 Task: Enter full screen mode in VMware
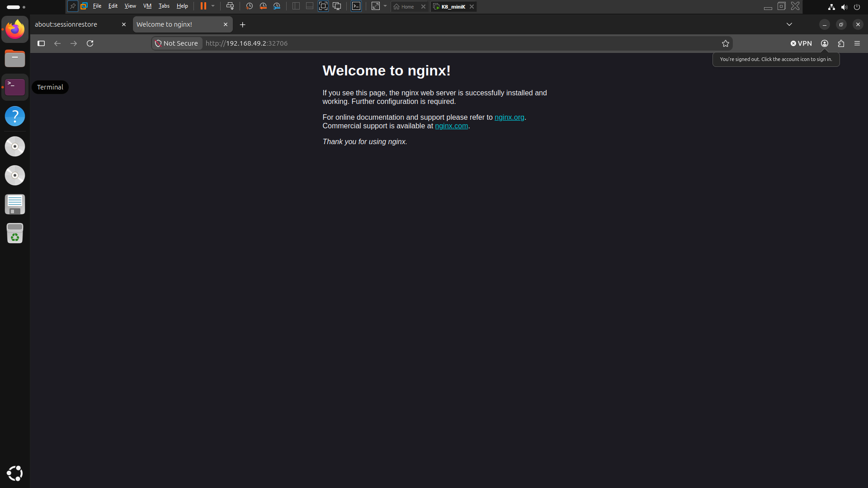(323, 6)
